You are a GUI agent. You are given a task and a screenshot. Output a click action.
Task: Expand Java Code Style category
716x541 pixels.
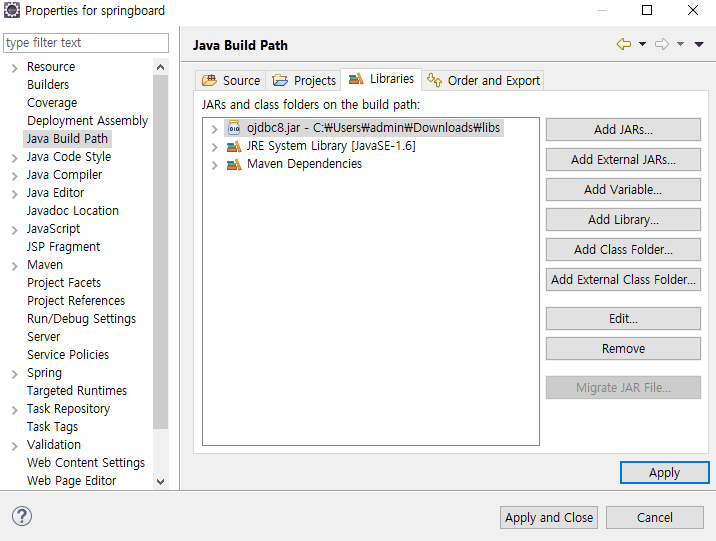(x=15, y=158)
